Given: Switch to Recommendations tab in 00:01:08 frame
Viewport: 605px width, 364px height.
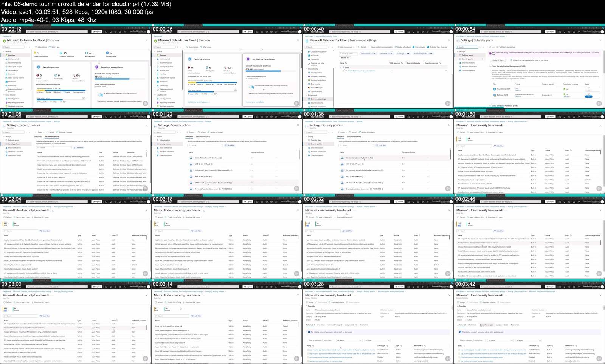Looking at the screenshot, I should tap(52, 136).
